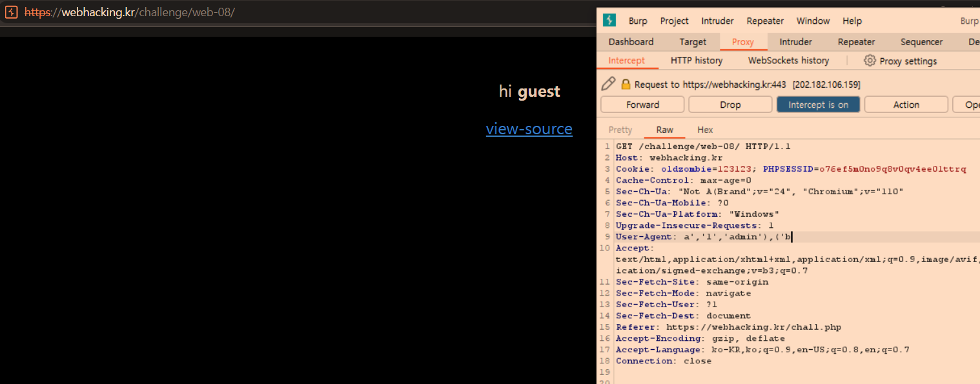The width and height of the screenshot is (980, 384).
Task: Click the browser address bar URL
Action: point(129,12)
